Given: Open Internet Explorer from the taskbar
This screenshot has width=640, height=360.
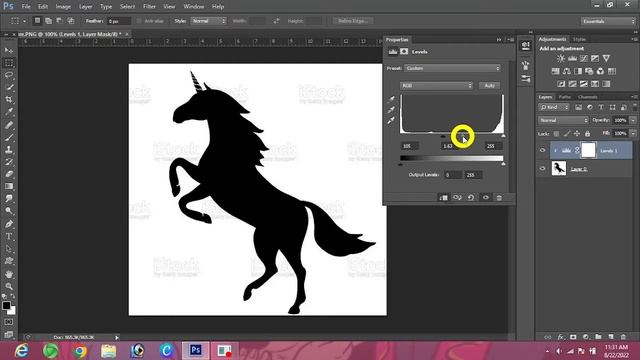Looking at the screenshot, I should click(x=22, y=351).
